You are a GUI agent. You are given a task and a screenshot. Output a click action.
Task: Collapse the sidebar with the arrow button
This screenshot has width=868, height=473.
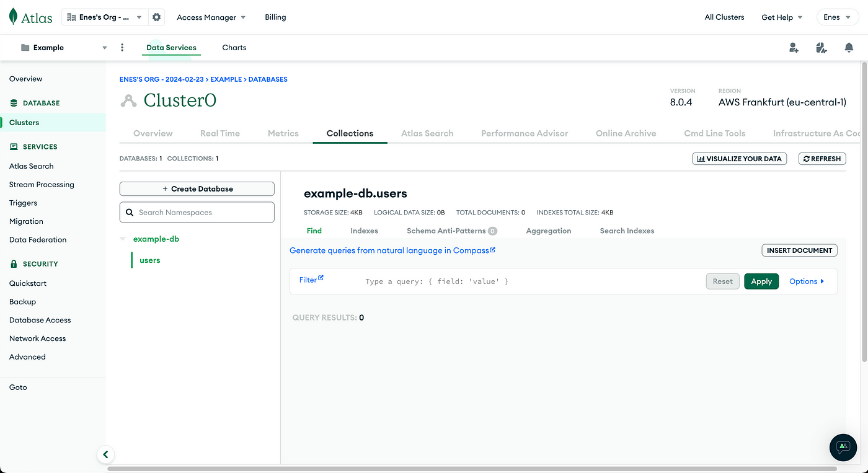[x=105, y=454]
